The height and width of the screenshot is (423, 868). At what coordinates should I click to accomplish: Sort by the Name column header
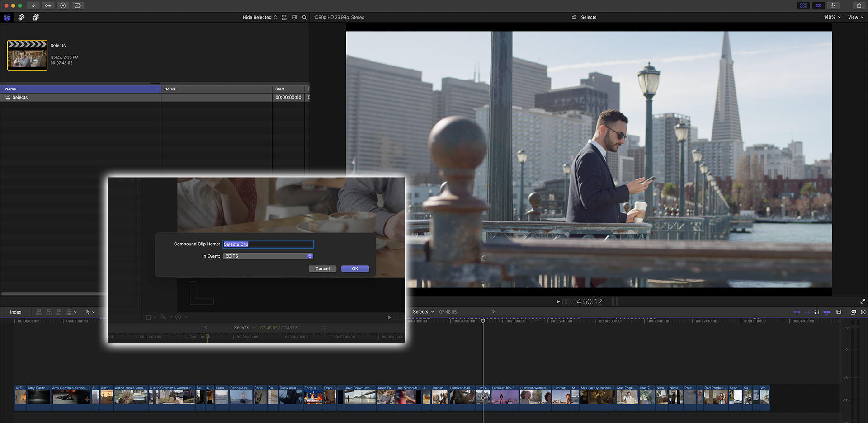[x=80, y=89]
